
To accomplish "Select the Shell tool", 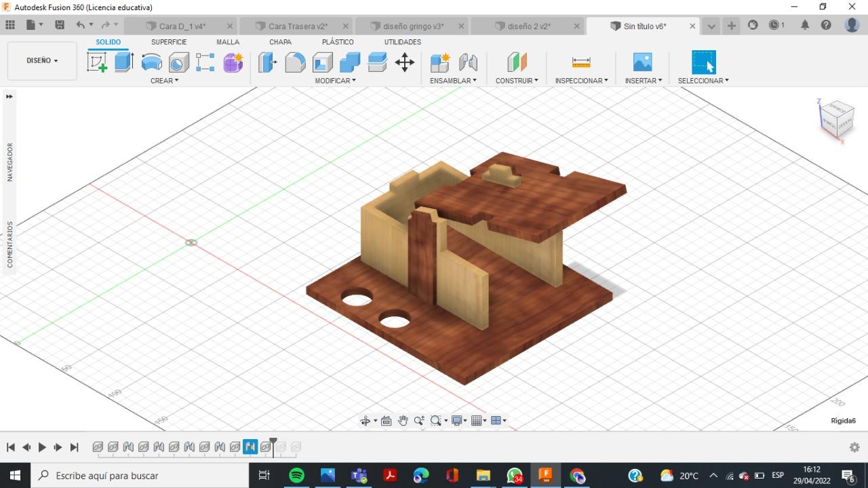I will (x=323, y=63).
